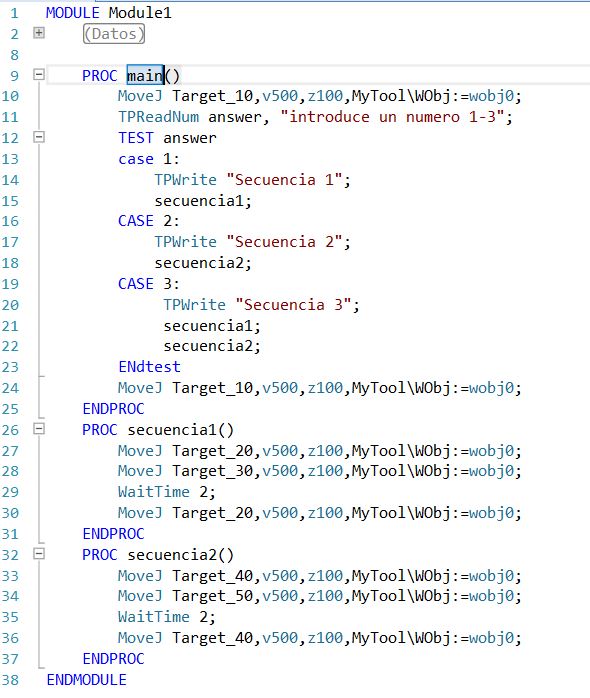The width and height of the screenshot is (590, 698).
Task: Click lowercase case 1: label
Action: pyautogui.click(x=149, y=159)
